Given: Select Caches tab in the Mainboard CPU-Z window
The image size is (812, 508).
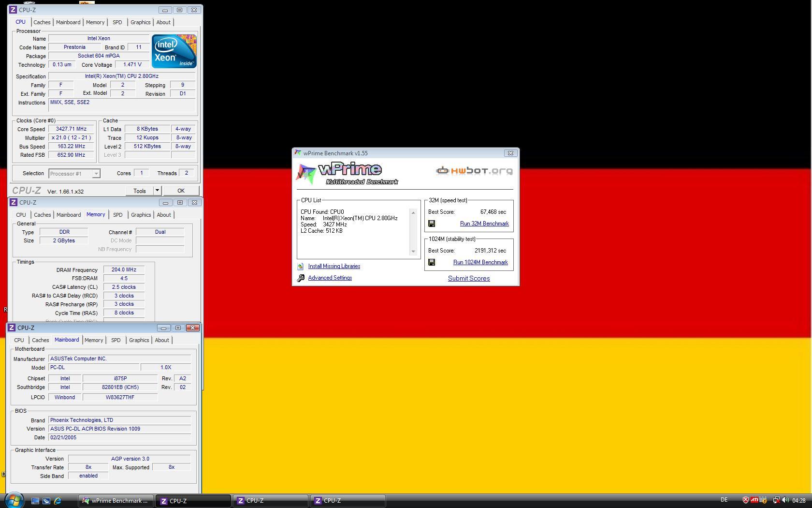Looking at the screenshot, I should click(41, 340).
